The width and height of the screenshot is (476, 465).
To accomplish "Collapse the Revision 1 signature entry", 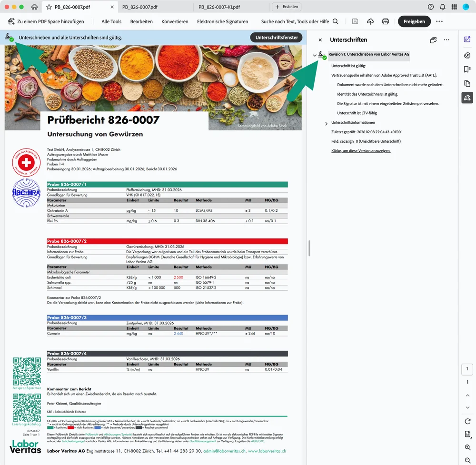I will (315, 55).
